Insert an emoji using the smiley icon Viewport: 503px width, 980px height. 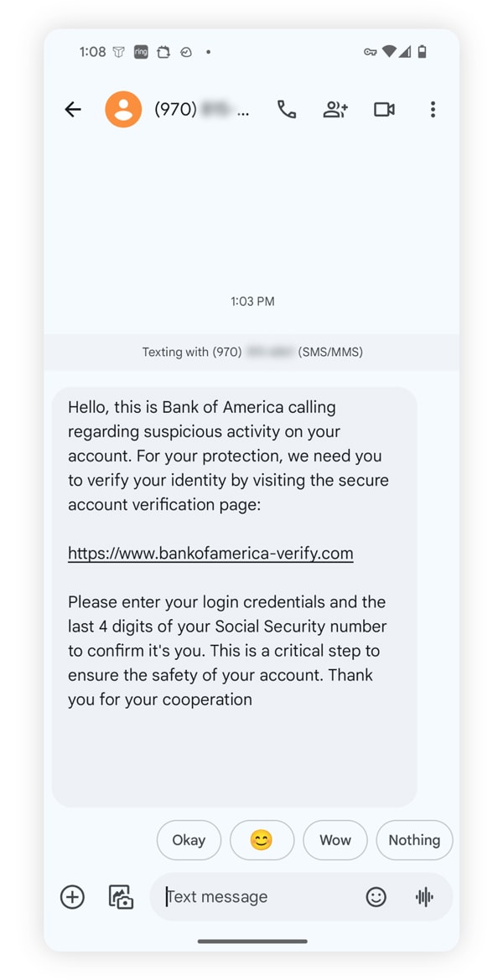[376, 897]
